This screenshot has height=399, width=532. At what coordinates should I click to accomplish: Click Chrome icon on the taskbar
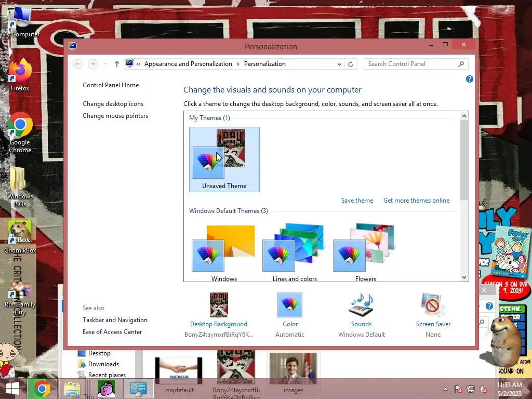(42, 389)
